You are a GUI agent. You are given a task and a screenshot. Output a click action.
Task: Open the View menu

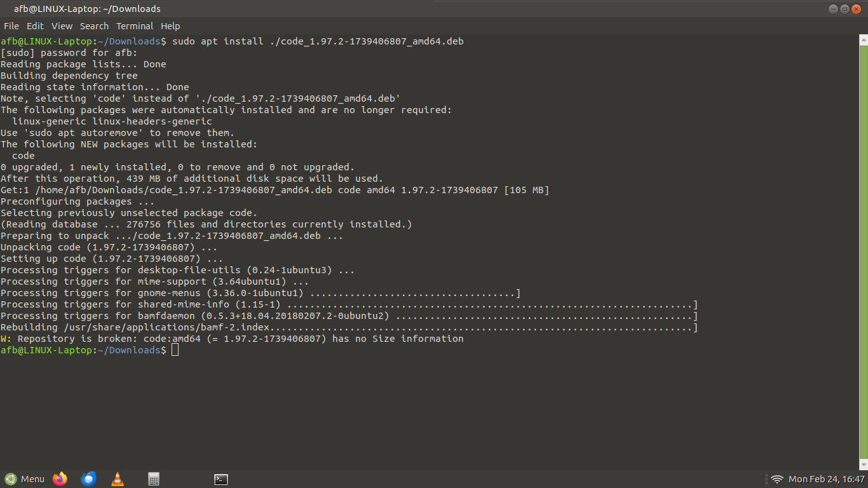[x=62, y=26]
